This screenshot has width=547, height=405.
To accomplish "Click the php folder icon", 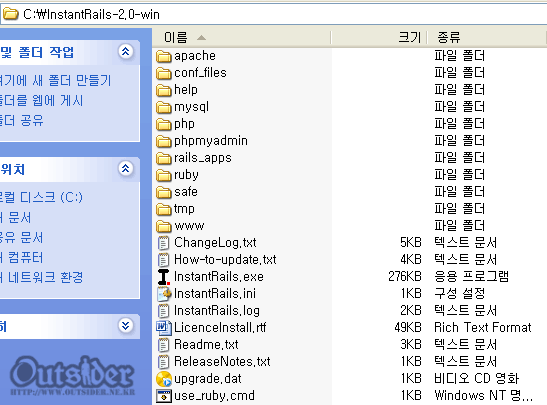I will 164,124.
